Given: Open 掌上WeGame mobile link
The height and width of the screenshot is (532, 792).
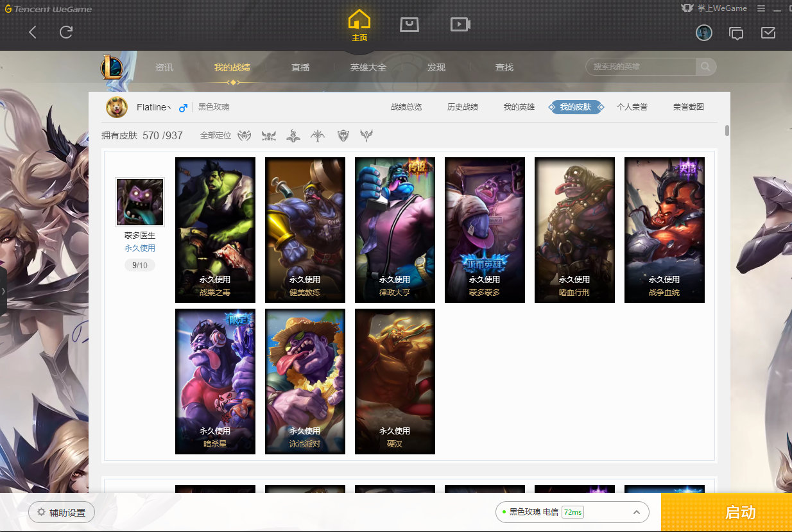Looking at the screenshot, I should [x=714, y=8].
